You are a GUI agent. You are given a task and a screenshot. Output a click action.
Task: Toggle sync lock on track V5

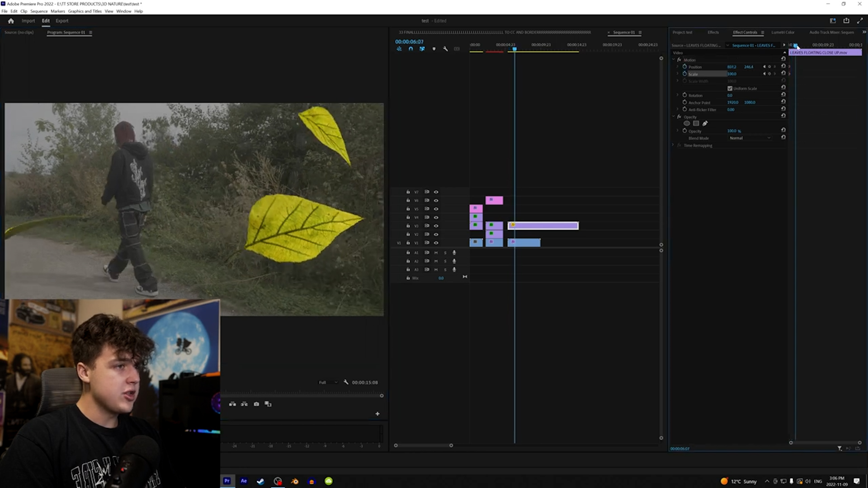(x=427, y=209)
